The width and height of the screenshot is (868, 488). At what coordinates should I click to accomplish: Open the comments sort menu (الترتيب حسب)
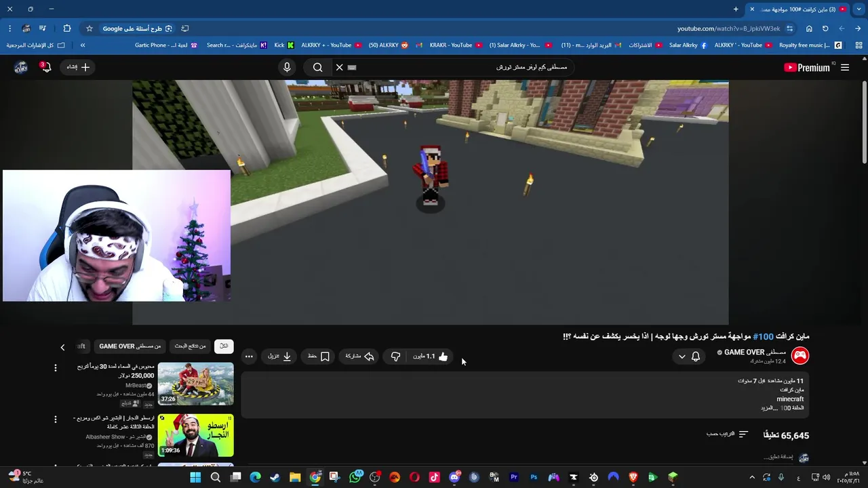click(728, 434)
